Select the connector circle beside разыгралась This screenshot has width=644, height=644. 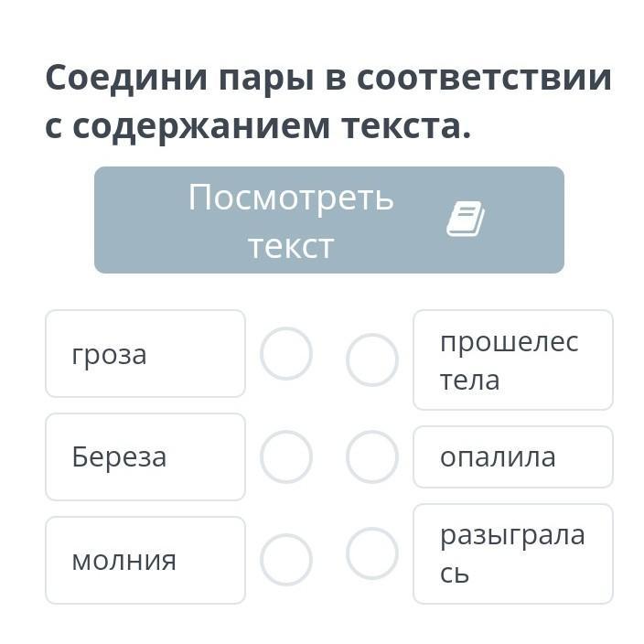pos(372,553)
